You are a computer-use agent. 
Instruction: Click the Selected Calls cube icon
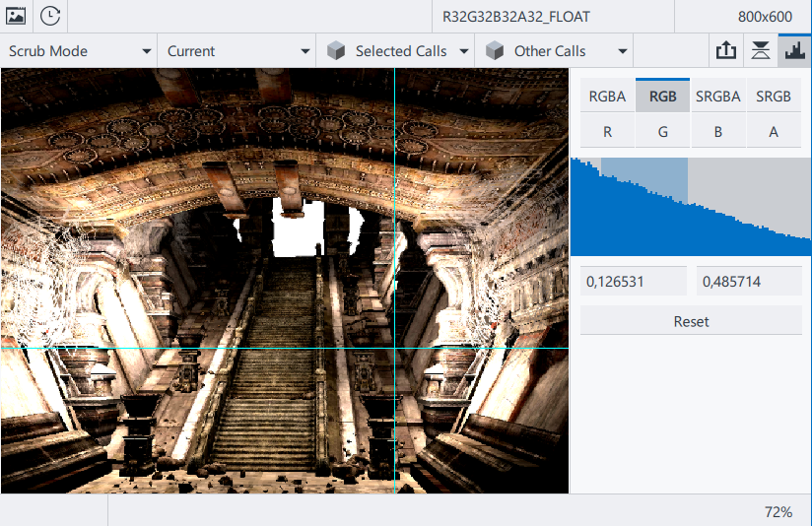coord(336,51)
